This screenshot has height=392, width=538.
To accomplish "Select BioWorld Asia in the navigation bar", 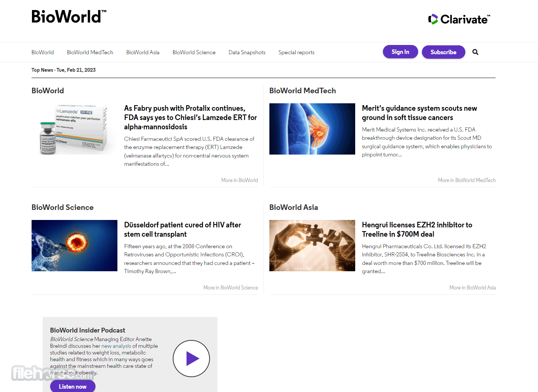I will pyautogui.click(x=143, y=52).
